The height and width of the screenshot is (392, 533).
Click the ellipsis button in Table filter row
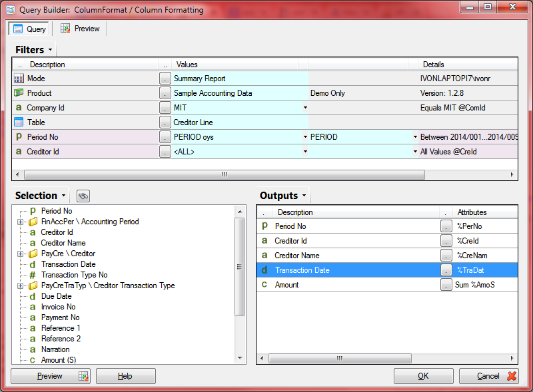[x=165, y=122]
